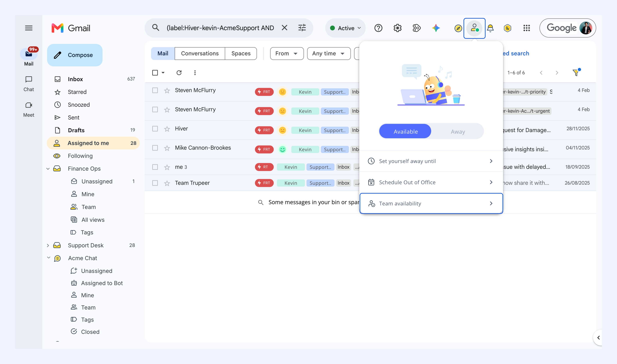Compose a new email
The height and width of the screenshot is (364, 617).
75,55
